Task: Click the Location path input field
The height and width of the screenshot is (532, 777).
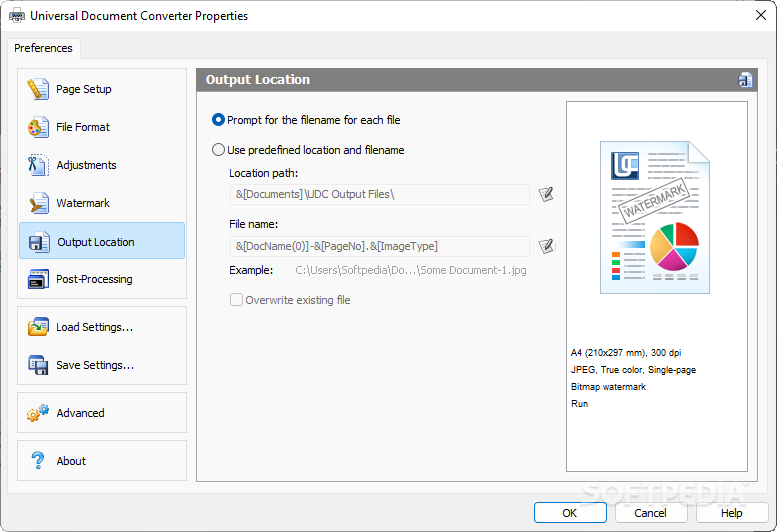Action: click(380, 194)
